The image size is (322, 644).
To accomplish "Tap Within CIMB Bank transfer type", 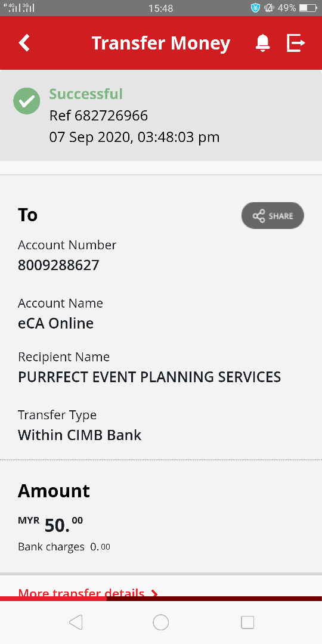I will pos(80,435).
